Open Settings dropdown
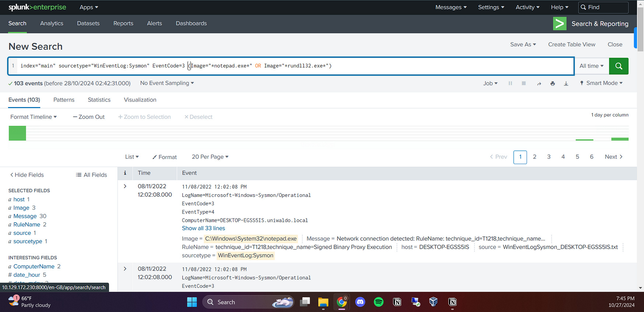The width and height of the screenshot is (644, 312). pyautogui.click(x=491, y=7)
